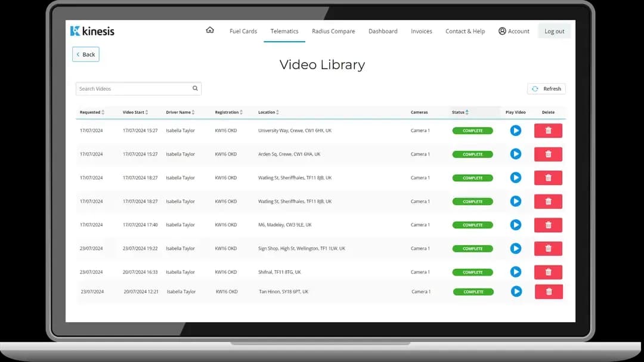Click the home icon in navigation bar

pyautogui.click(x=210, y=30)
